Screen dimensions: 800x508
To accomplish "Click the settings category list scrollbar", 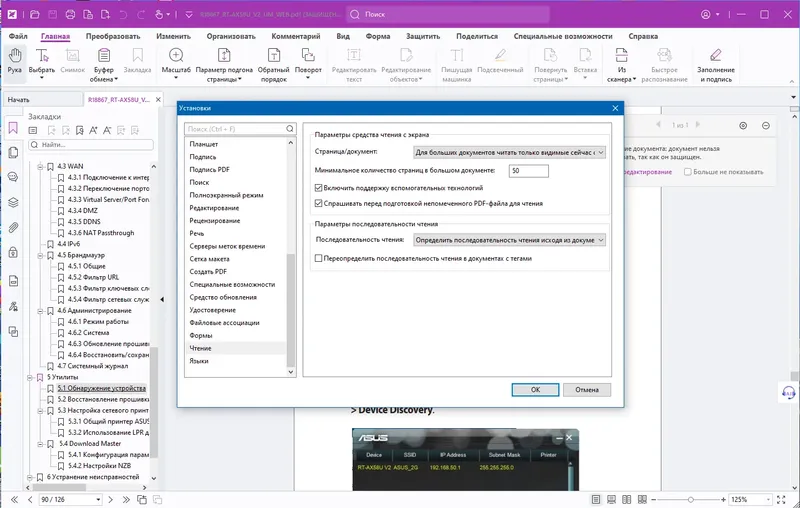I will click(x=291, y=310).
